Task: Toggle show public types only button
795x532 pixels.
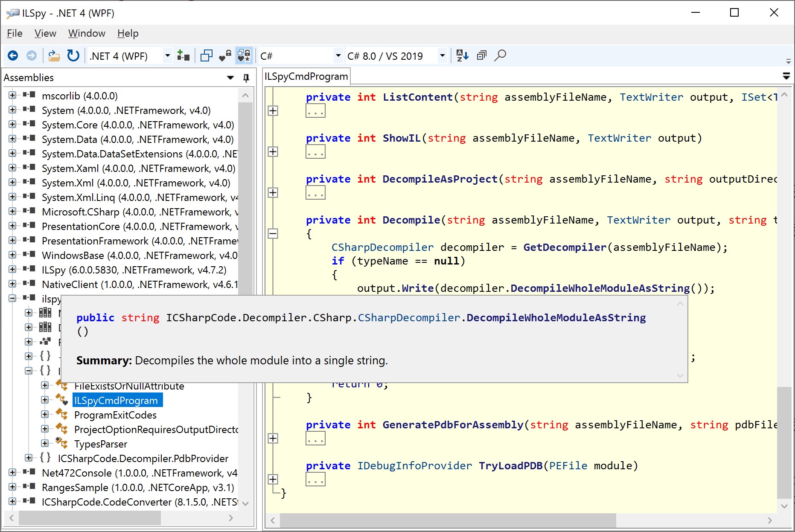Action: pyautogui.click(x=207, y=56)
